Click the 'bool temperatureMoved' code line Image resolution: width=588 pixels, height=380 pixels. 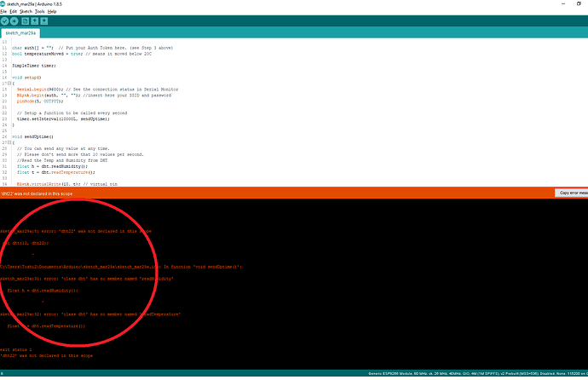click(81, 54)
